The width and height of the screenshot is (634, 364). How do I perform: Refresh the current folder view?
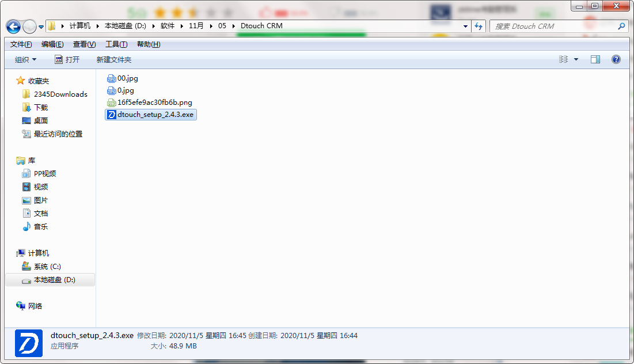coord(479,26)
